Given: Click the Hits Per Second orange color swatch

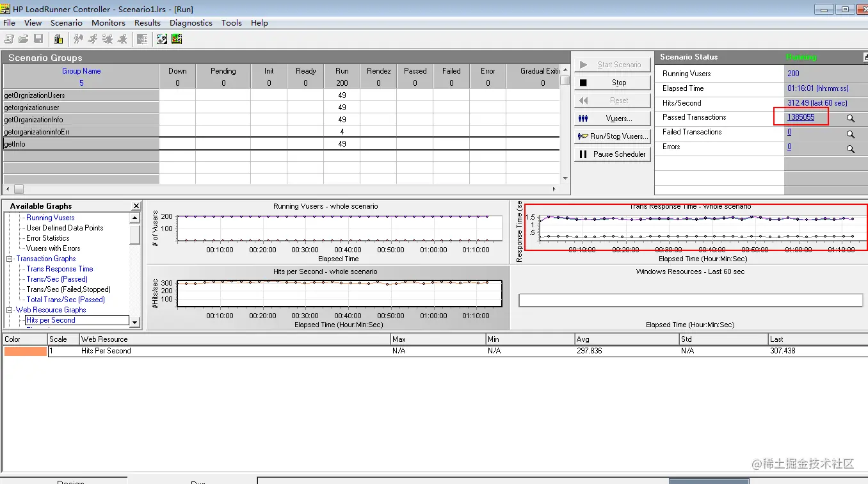Looking at the screenshot, I should (26, 351).
